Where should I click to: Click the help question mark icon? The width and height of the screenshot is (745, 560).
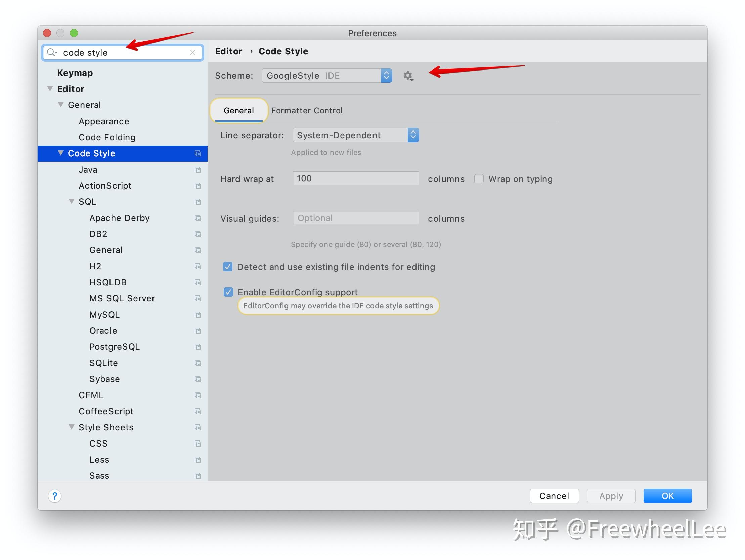[55, 496]
